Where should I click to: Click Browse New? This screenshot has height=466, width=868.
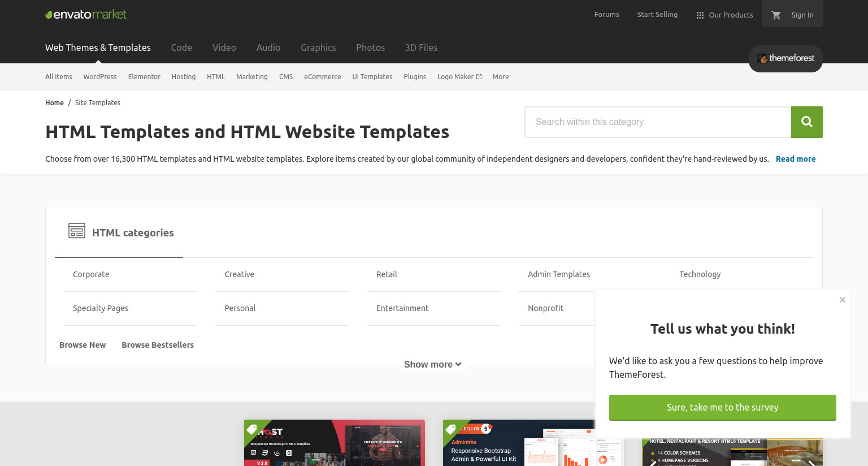tap(83, 345)
